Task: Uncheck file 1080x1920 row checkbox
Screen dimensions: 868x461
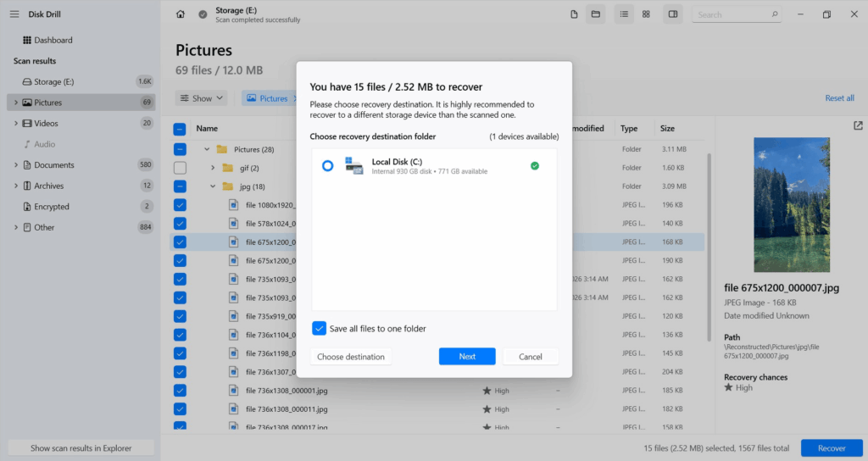Action: point(180,205)
